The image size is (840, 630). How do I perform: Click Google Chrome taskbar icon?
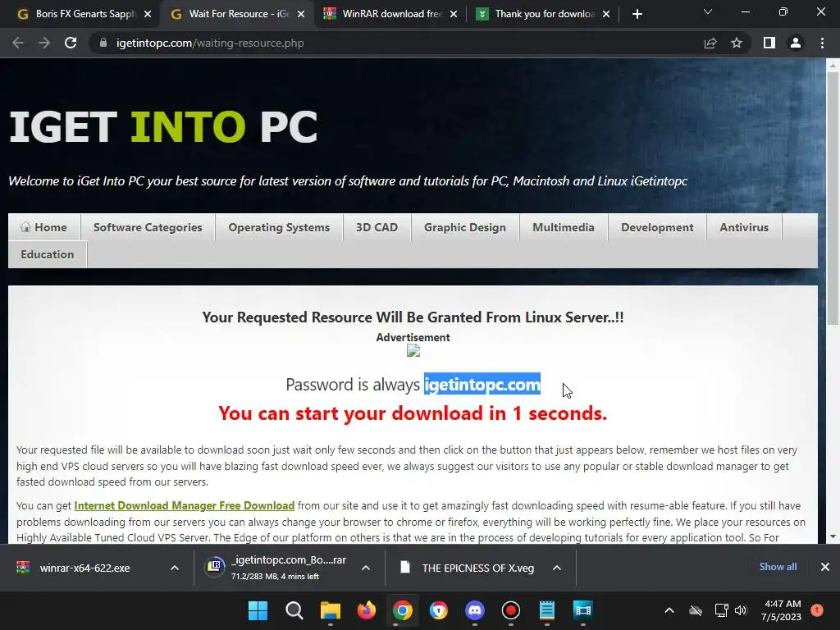pos(402,610)
